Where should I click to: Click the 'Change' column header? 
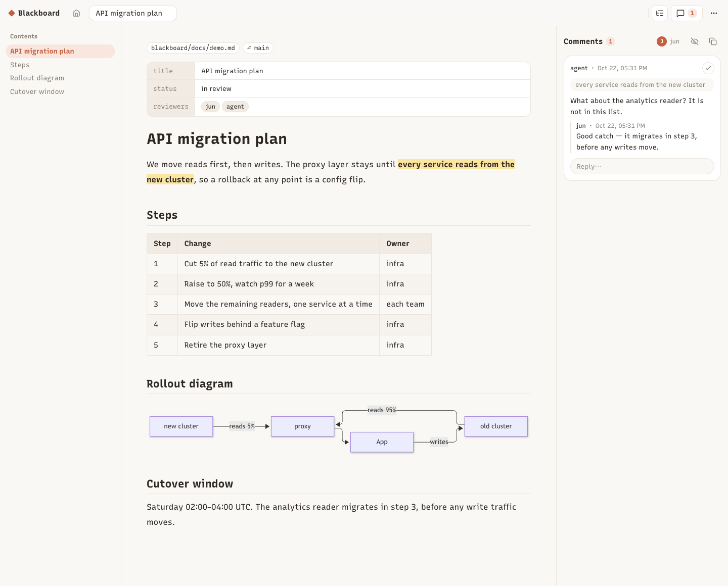[279, 243]
